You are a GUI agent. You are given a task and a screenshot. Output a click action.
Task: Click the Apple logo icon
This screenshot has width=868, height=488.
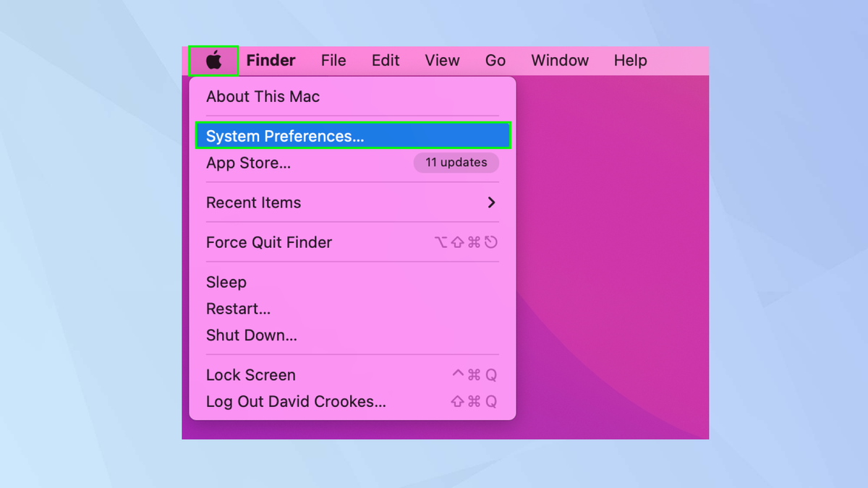click(213, 60)
